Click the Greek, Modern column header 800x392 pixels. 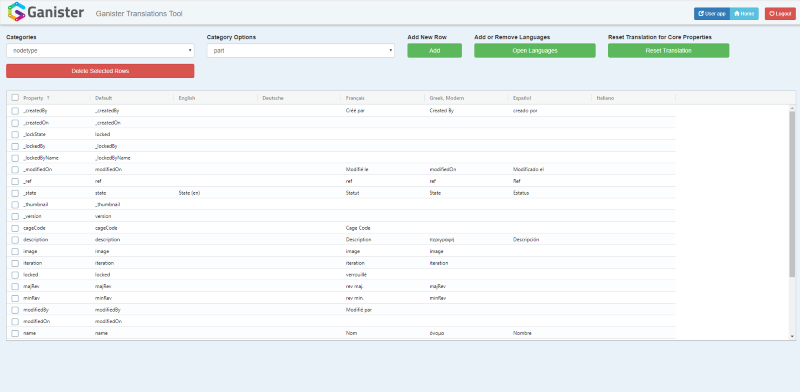tap(446, 97)
